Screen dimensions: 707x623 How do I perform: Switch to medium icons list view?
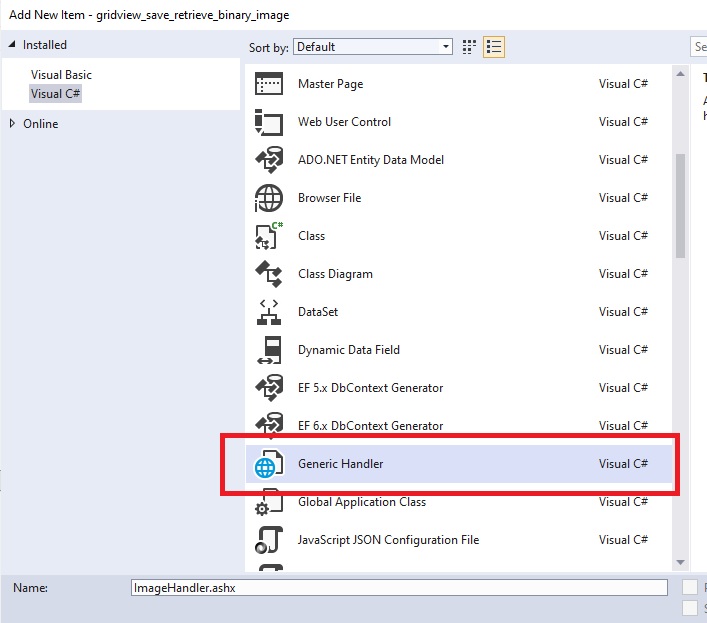(x=493, y=47)
